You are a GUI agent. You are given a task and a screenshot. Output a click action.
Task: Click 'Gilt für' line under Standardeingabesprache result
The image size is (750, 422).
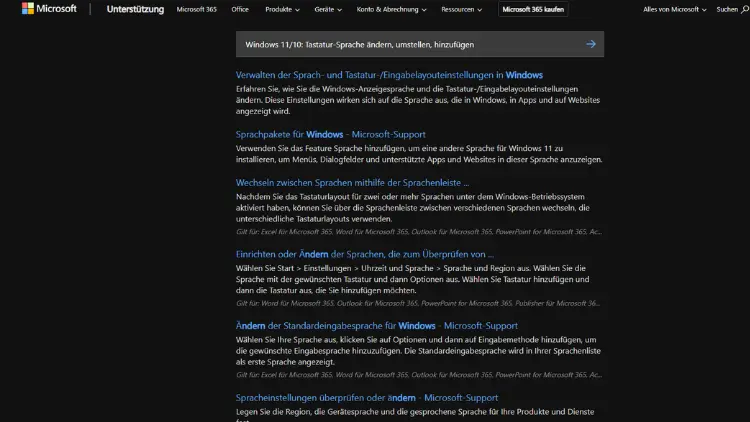coord(419,375)
